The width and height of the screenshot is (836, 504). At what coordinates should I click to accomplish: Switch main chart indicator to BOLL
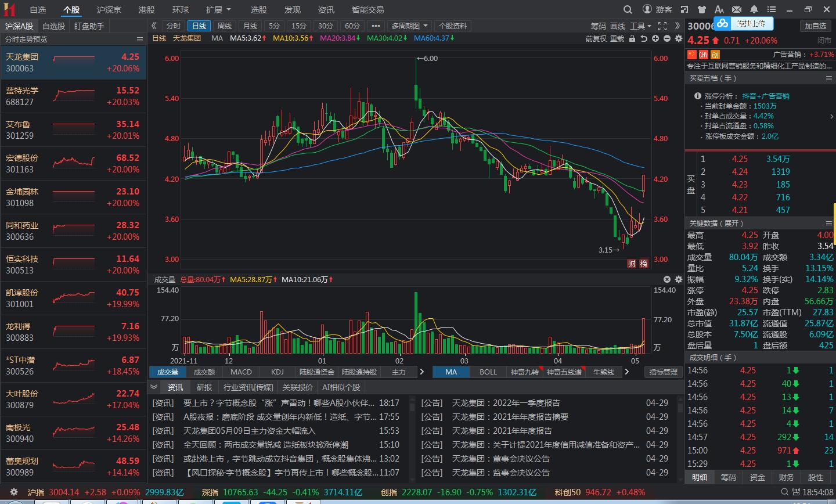pos(488,372)
